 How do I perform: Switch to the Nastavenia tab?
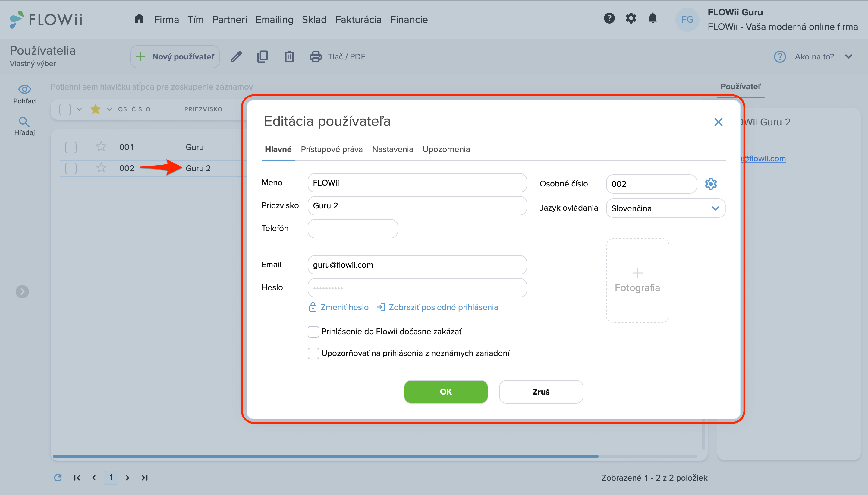[x=392, y=149]
